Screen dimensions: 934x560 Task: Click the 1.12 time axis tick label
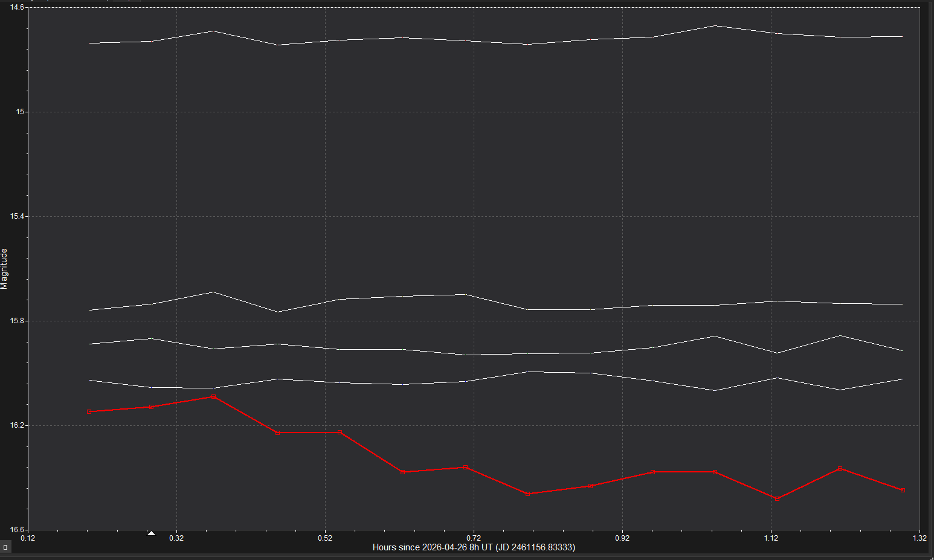[771, 538]
